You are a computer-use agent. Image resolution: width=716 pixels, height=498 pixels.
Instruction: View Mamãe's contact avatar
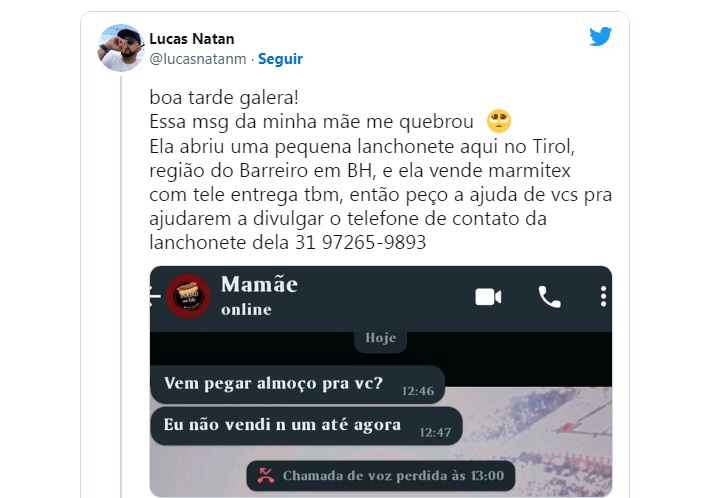[188, 296]
